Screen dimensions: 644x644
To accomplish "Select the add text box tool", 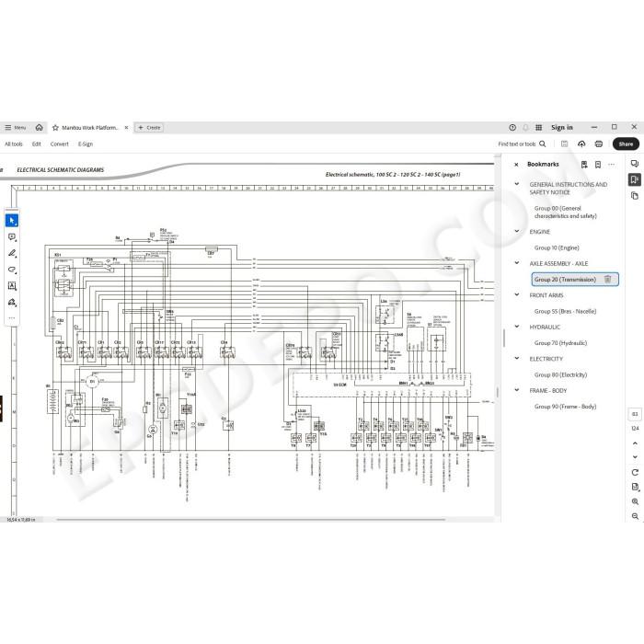I will point(11,286).
